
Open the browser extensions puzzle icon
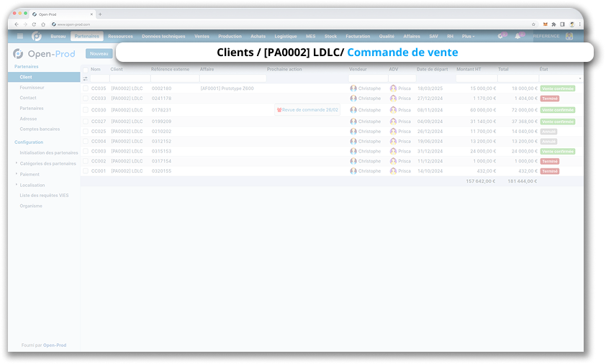tap(554, 24)
